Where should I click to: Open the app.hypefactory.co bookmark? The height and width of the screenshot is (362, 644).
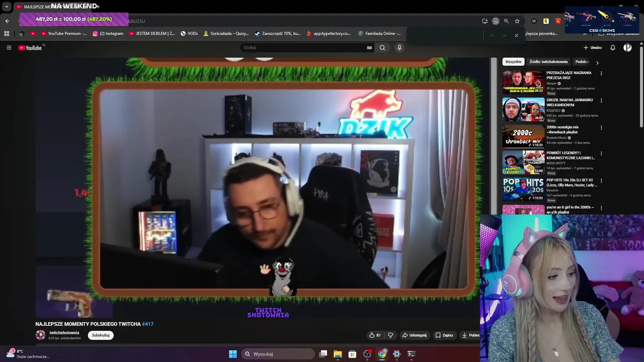[329, 34]
